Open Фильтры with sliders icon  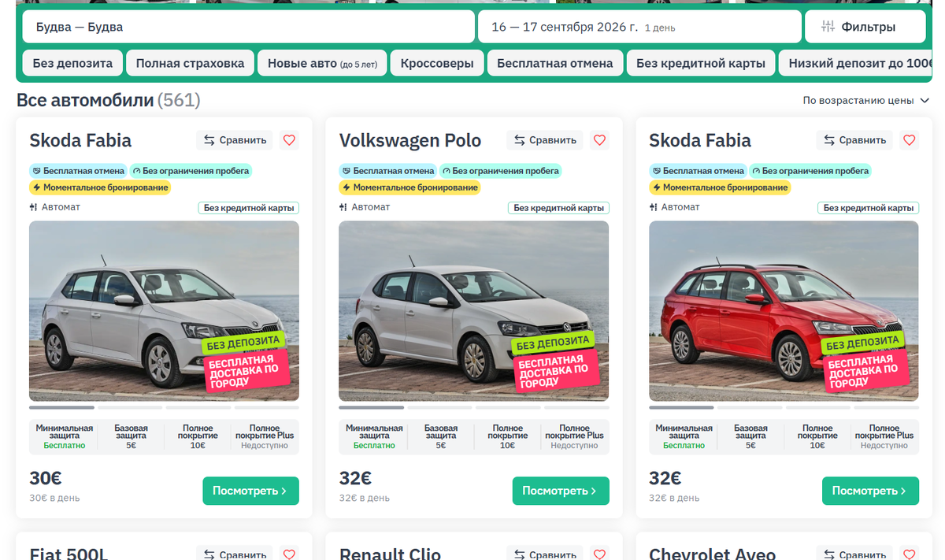pos(865,27)
